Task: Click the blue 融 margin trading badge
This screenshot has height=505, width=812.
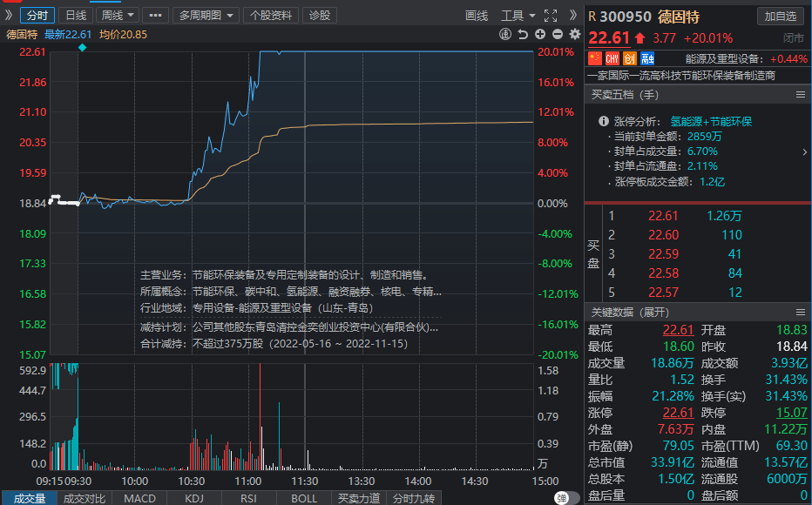Action: pyautogui.click(x=647, y=58)
